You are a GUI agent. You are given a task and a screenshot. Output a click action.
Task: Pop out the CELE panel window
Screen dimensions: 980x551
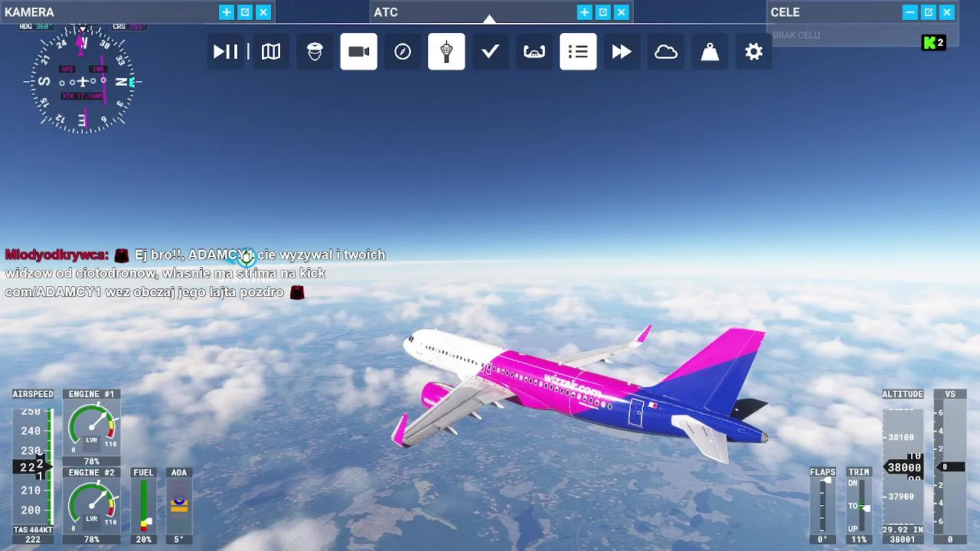coord(928,12)
